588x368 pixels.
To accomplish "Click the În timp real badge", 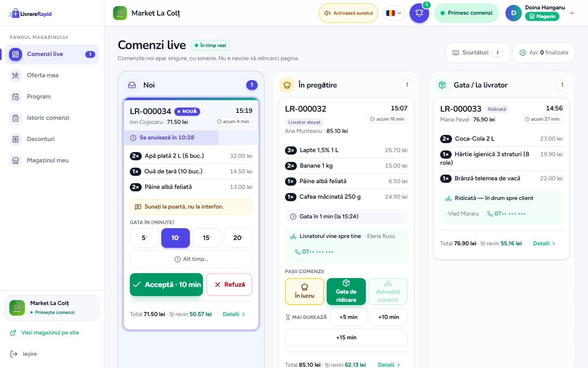I will pyautogui.click(x=210, y=45).
